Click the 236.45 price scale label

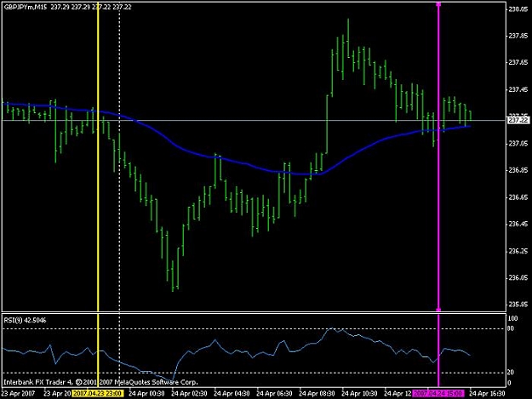pyautogui.click(x=518, y=224)
